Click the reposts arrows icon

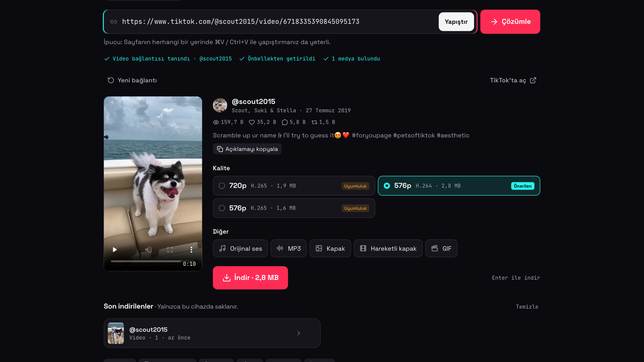tap(314, 122)
